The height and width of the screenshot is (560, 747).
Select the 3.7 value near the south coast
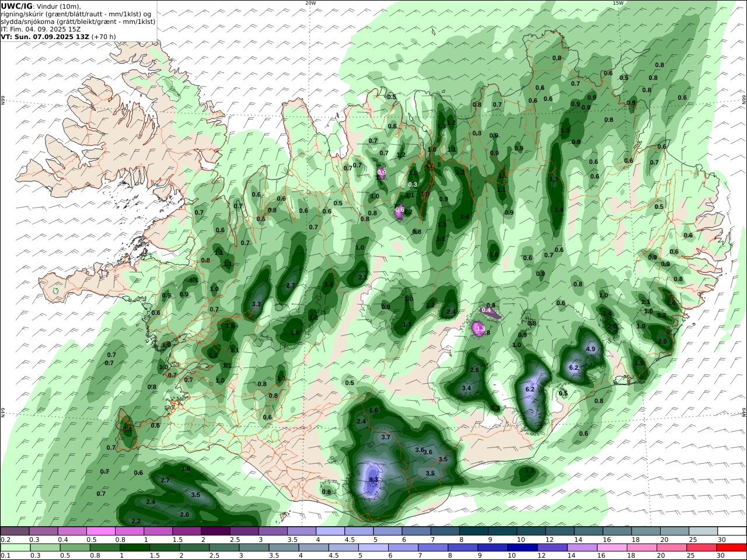(x=385, y=437)
